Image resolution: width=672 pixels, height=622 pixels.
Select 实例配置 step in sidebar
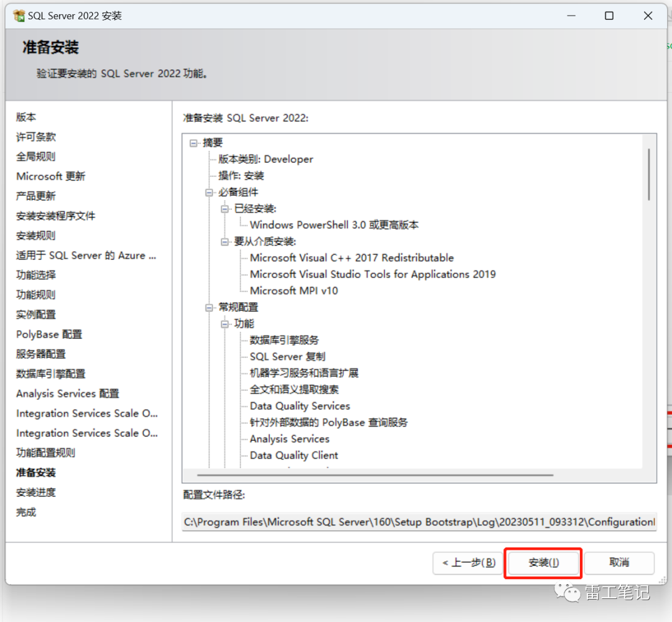[36, 315]
